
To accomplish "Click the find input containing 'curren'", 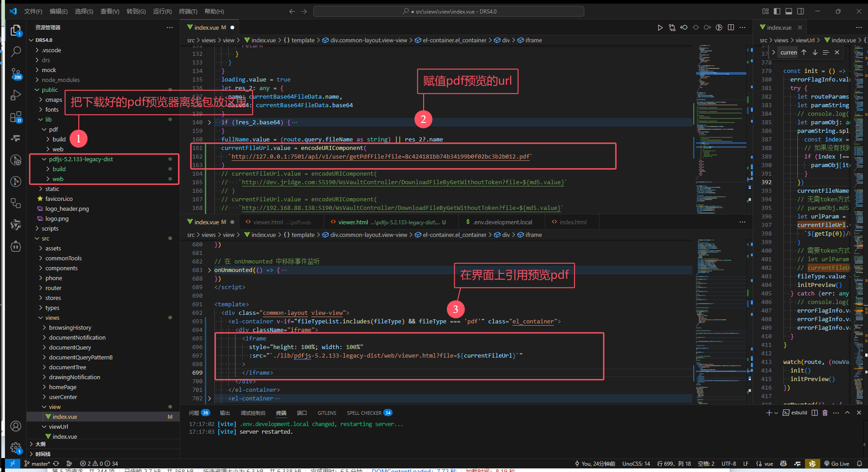I will 788,52.
